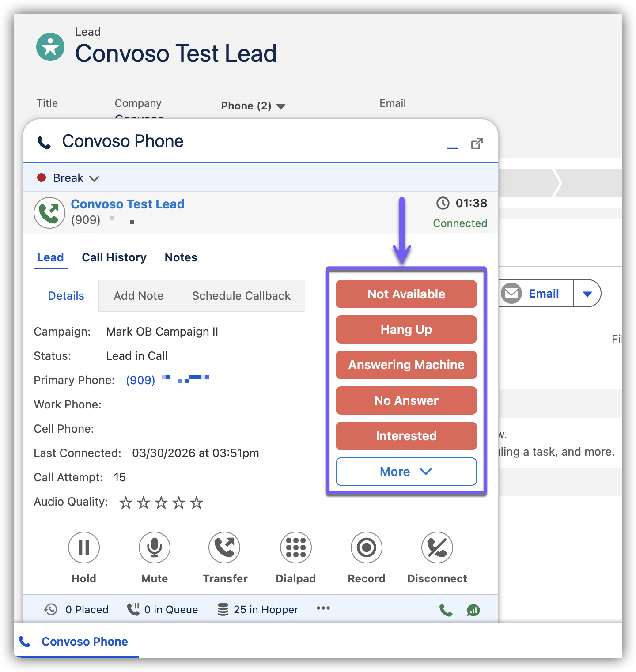
Task: Click the green chat stats icon
Action: coord(473,610)
